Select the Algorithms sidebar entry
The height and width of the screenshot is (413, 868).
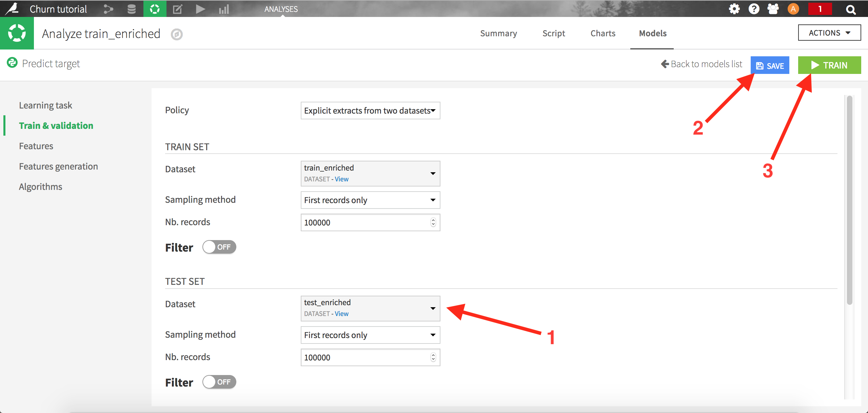click(x=40, y=186)
